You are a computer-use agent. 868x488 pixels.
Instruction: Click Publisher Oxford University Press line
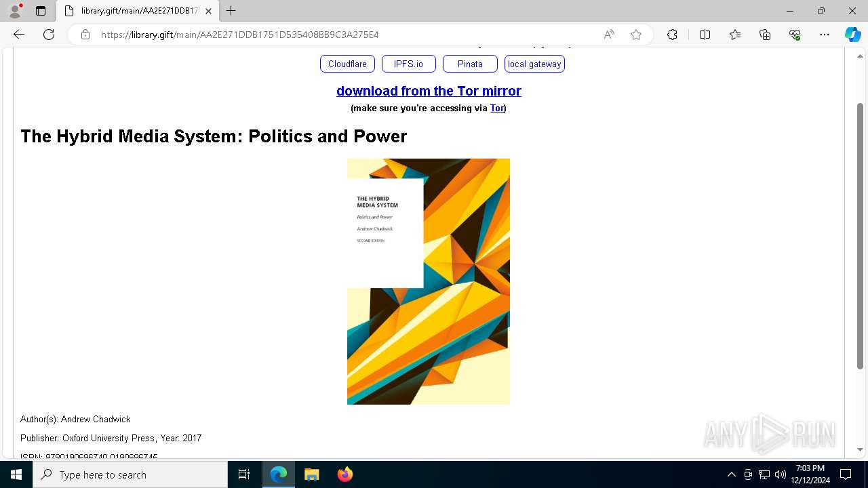pos(111,438)
